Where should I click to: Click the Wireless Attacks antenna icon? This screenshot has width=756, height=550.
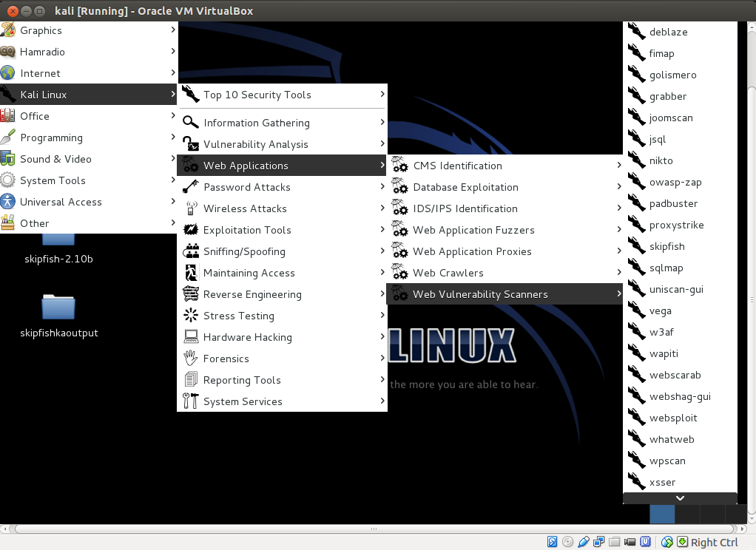point(191,208)
